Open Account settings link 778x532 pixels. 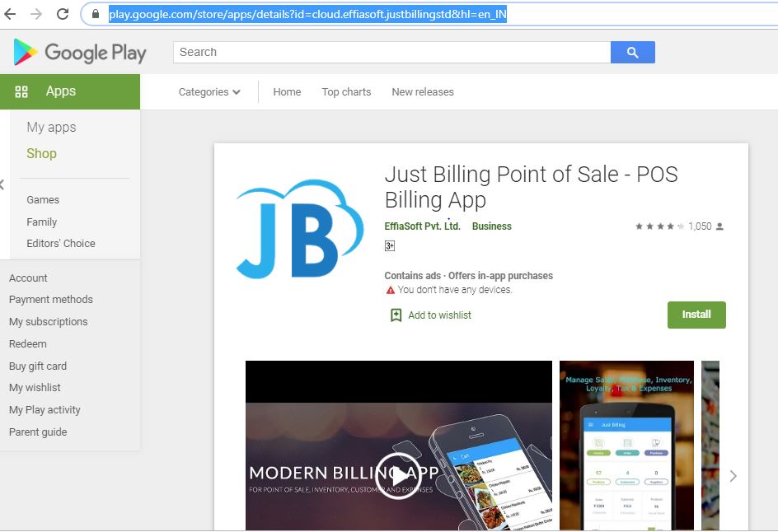(x=28, y=278)
